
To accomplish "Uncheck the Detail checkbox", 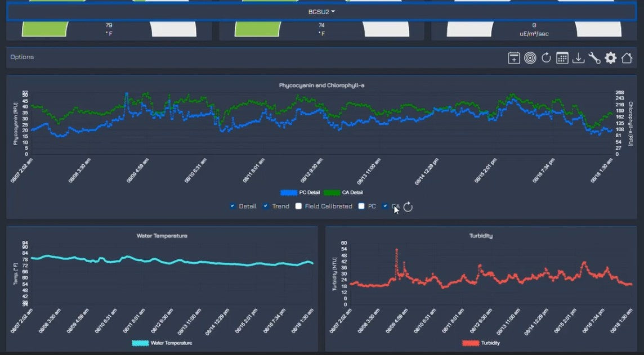I will [232, 206].
